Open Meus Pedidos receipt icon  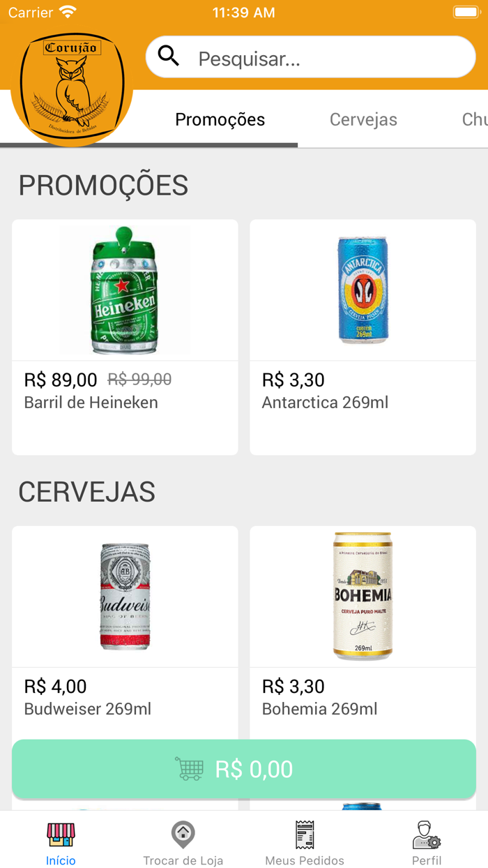coord(305,834)
